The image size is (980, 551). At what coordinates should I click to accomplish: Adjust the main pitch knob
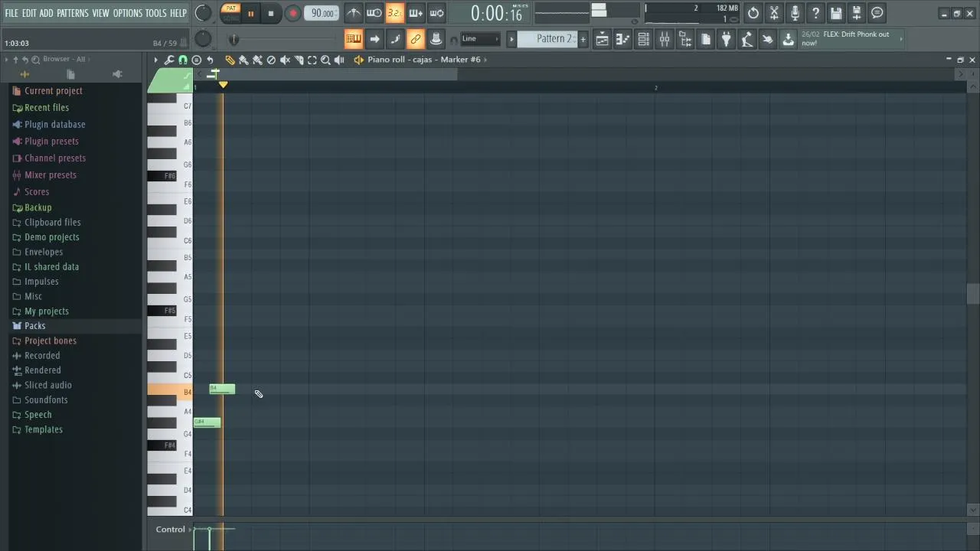coord(203,39)
